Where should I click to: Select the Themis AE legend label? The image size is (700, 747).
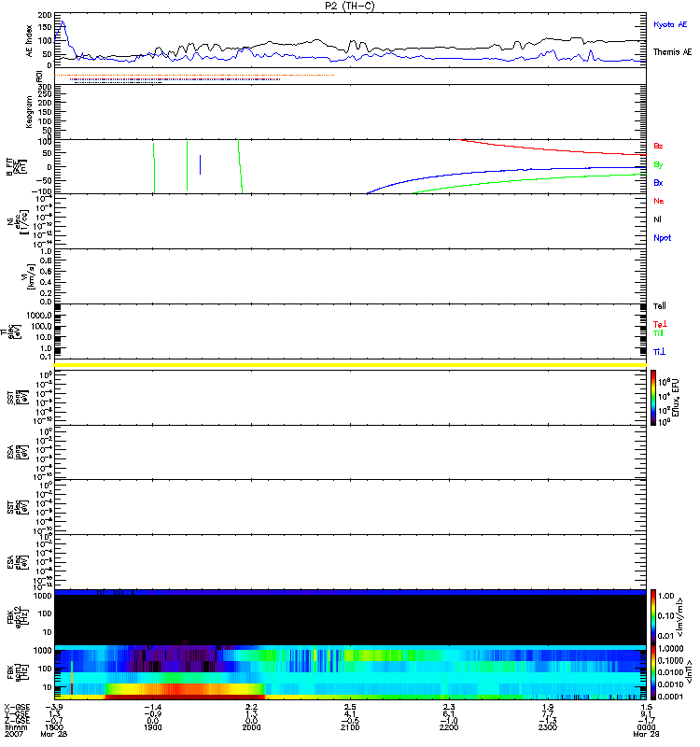[x=672, y=52]
